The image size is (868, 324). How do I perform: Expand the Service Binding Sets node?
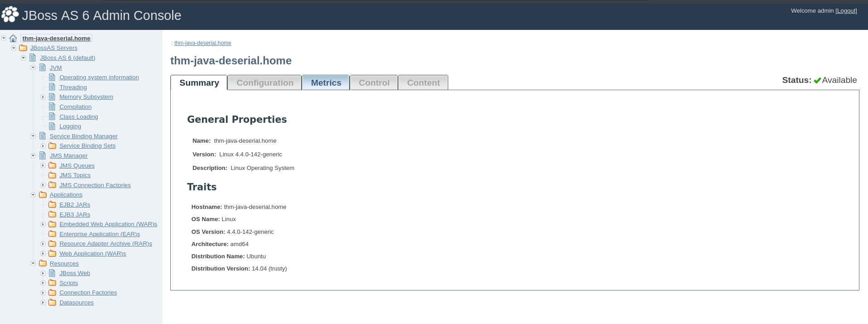(x=43, y=146)
